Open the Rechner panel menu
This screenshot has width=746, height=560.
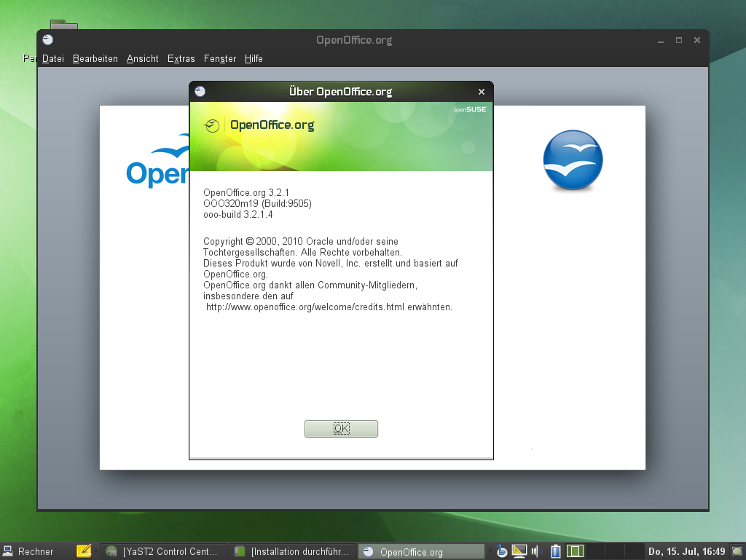click(x=28, y=551)
